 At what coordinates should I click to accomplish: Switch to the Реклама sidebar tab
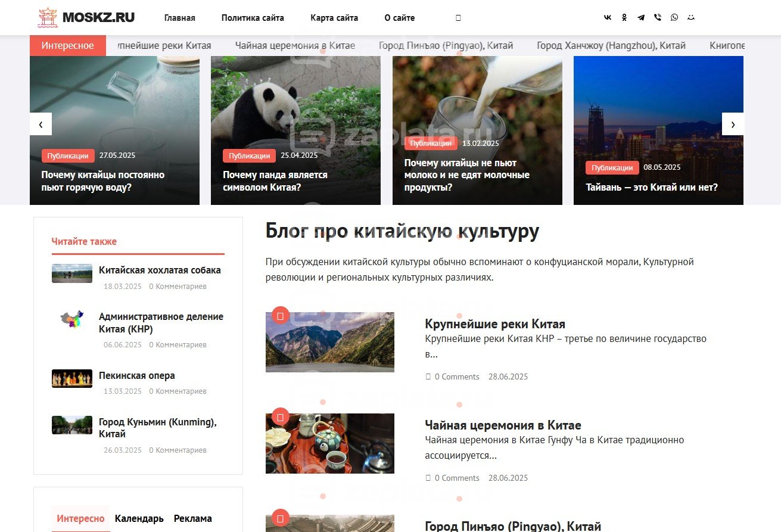point(193,518)
